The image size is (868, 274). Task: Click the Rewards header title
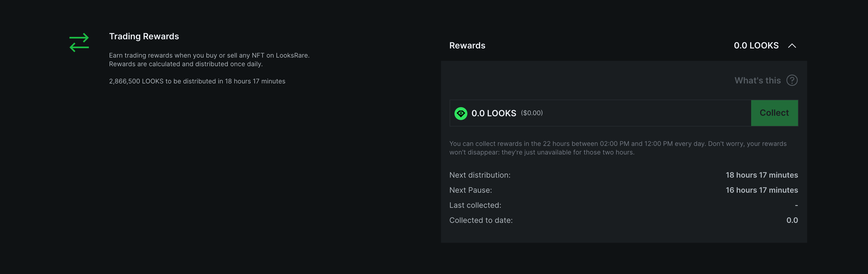coord(467,45)
